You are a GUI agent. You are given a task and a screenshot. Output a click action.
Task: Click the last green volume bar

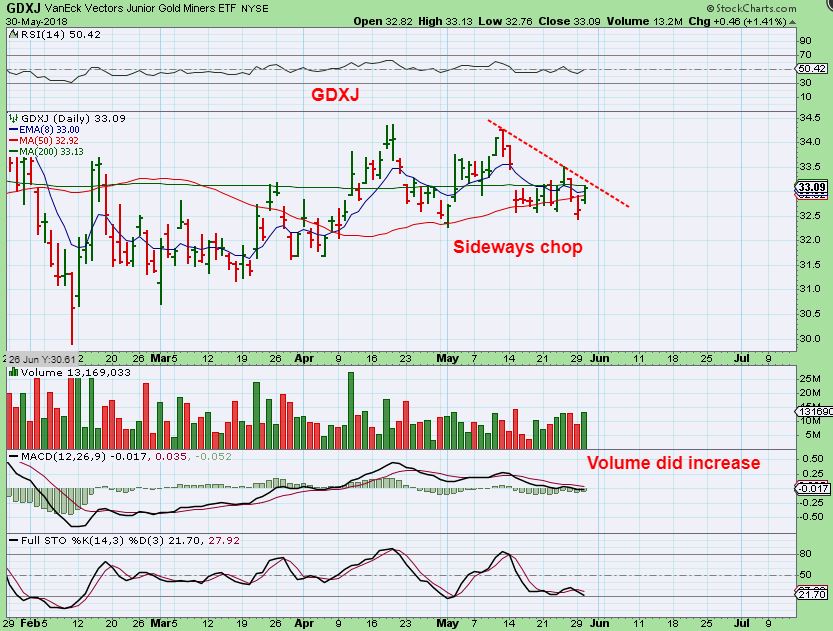[x=584, y=431]
